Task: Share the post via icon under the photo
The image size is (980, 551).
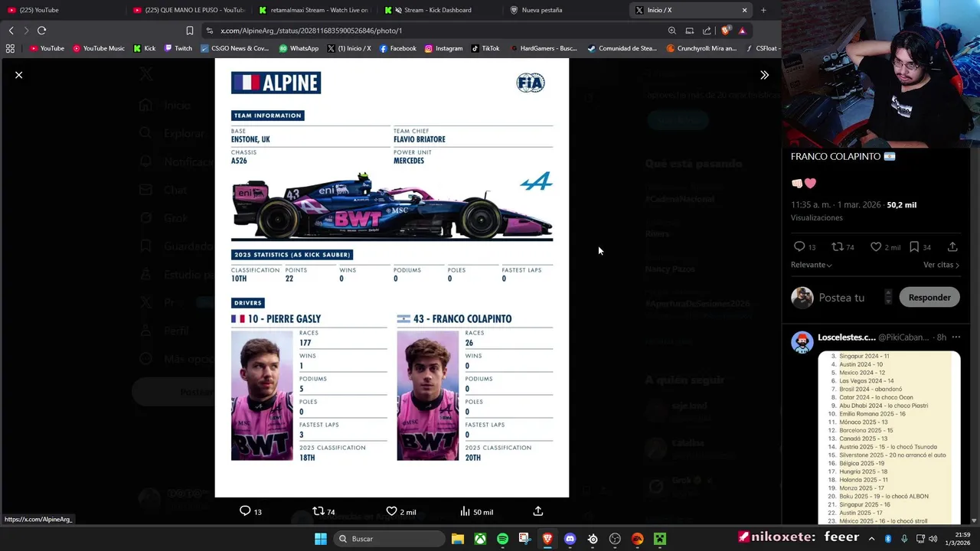Action: (537, 511)
